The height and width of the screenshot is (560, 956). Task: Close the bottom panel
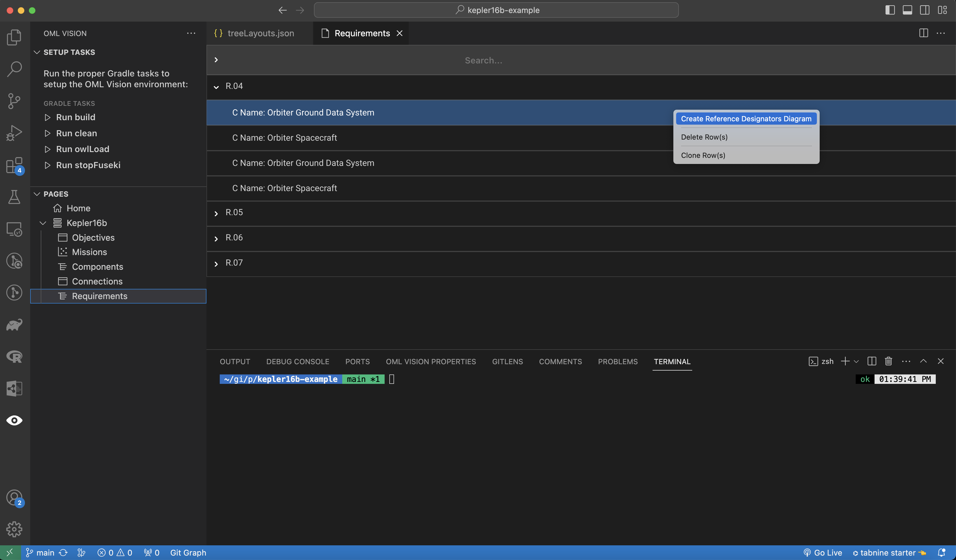tap(940, 361)
